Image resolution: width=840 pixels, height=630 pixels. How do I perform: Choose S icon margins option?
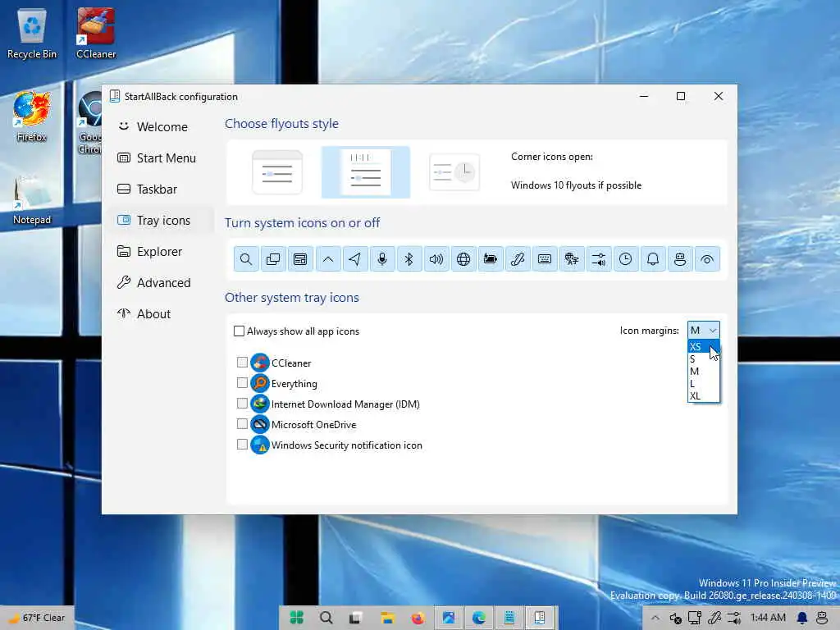[703, 359]
